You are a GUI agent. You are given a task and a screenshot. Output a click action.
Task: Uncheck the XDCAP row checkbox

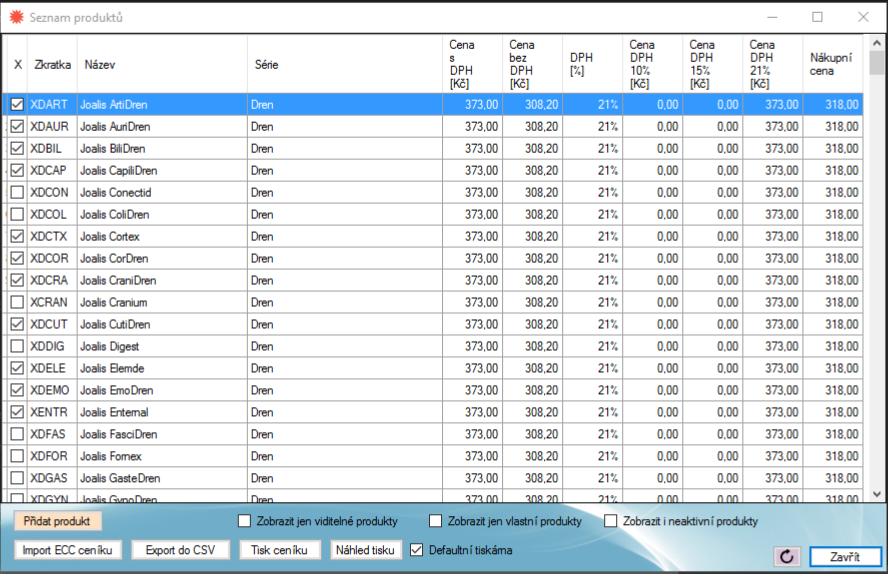pyautogui.click(x=17, y=170)
